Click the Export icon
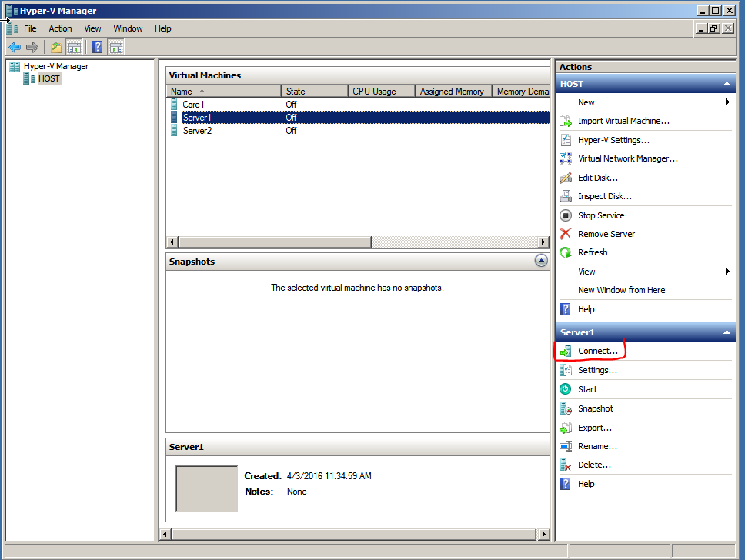The height and width of the screenshot is (560, 745). 566,428
